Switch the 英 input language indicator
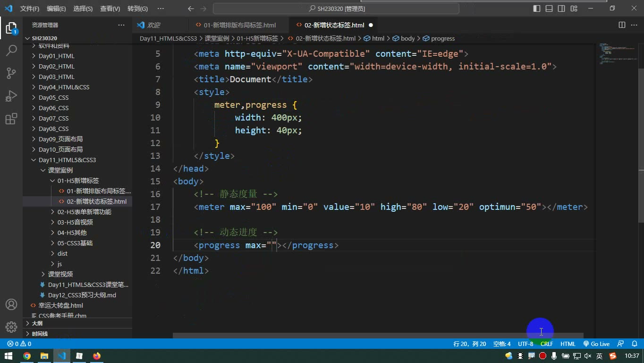Viewport: 644px width, 363px height. click(x=599, y=356)
